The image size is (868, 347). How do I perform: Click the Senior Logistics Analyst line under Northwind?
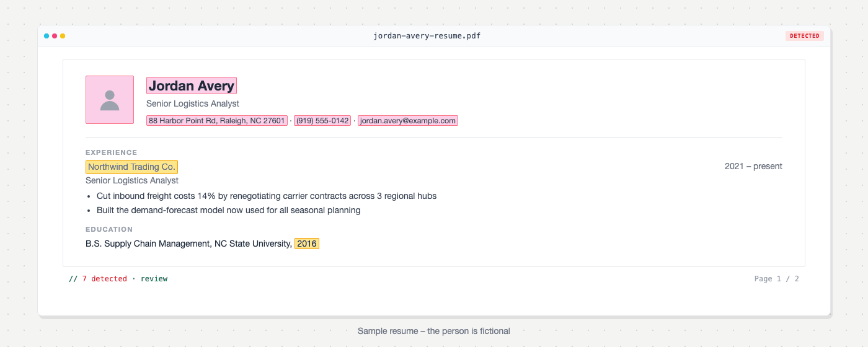coord(132,180)
